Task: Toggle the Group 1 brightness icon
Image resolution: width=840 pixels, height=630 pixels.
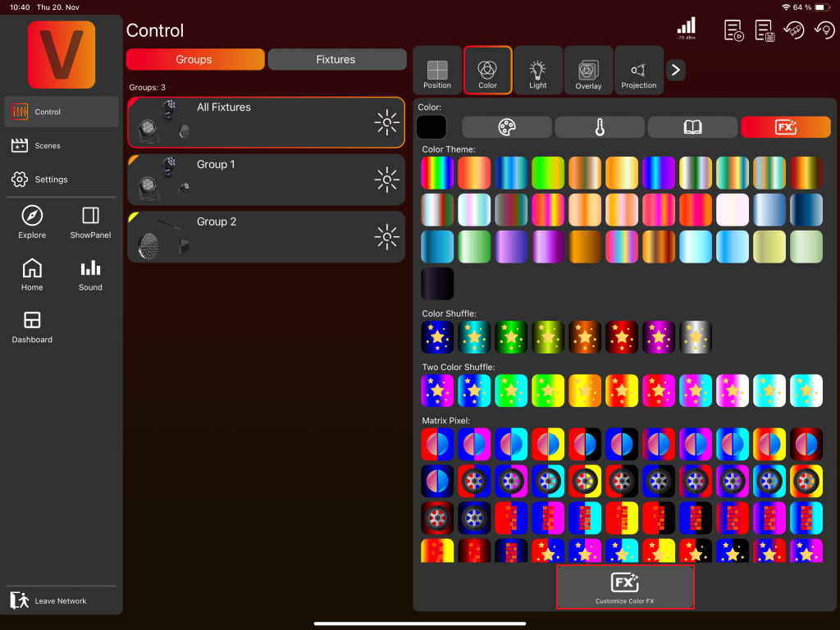Action: (x=386, y=180)
